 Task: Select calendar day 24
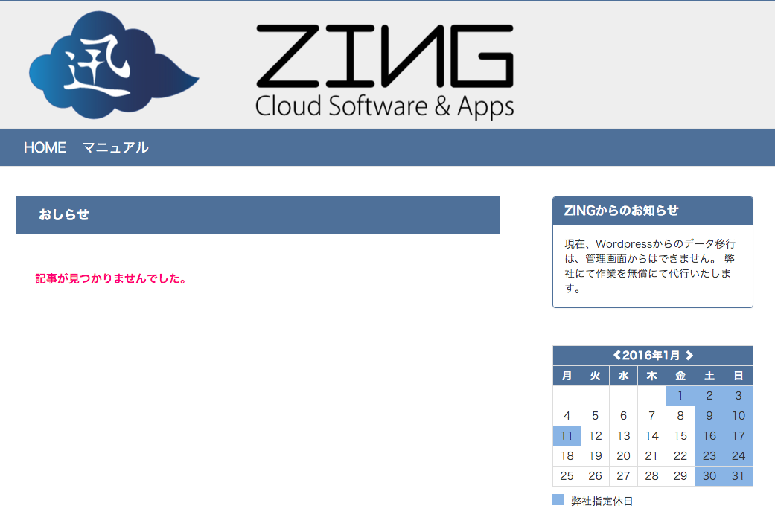coord(739,456)
